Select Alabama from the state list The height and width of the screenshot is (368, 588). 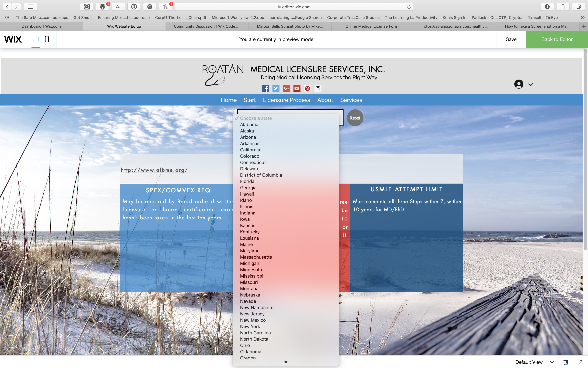[286, 125]
